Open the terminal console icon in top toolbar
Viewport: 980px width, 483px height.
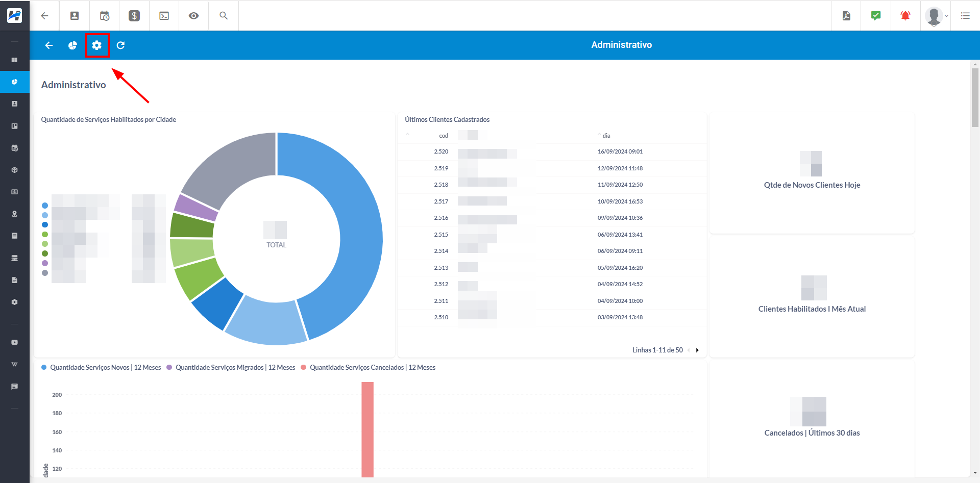[x=164, y=16]
